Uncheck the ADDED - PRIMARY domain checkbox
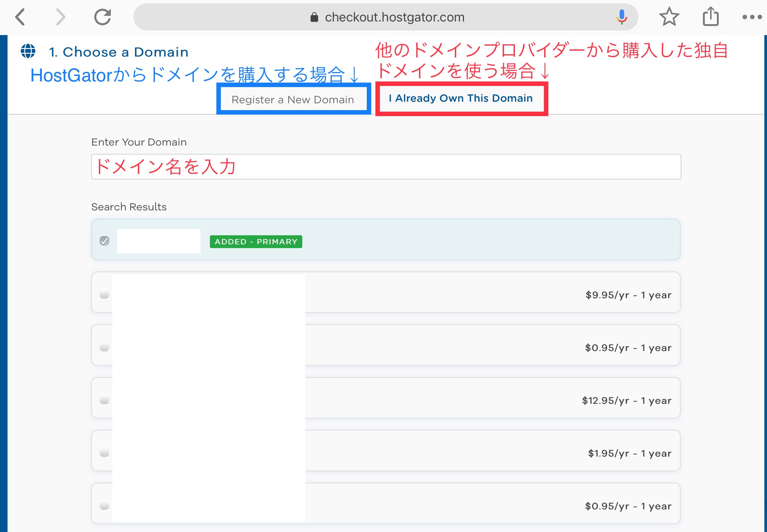 (104, 241)
